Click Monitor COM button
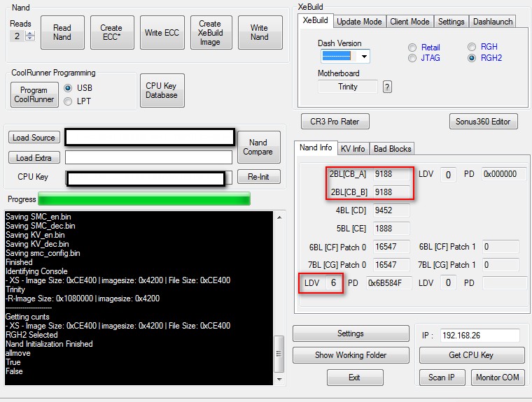The image size is (532, 402). tap(498, 378)
